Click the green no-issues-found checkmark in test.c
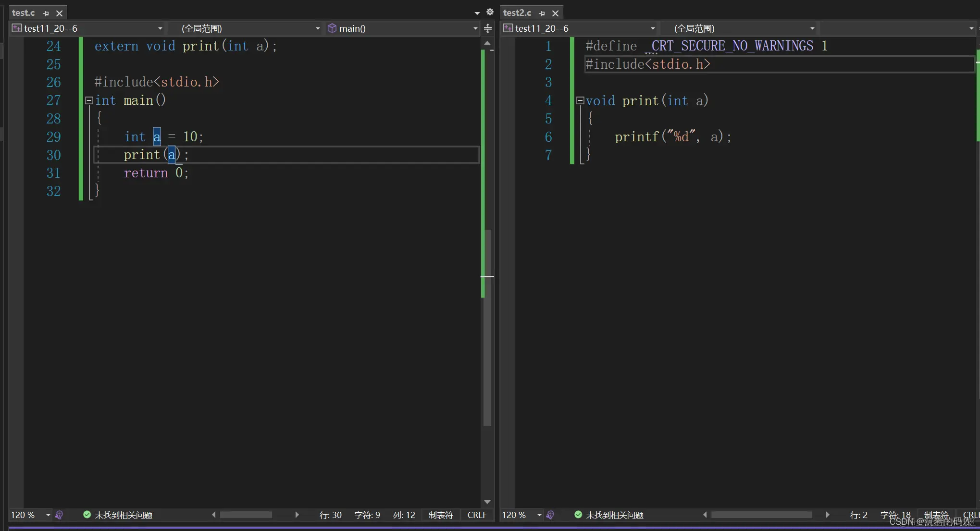 (x=87, y=515)
